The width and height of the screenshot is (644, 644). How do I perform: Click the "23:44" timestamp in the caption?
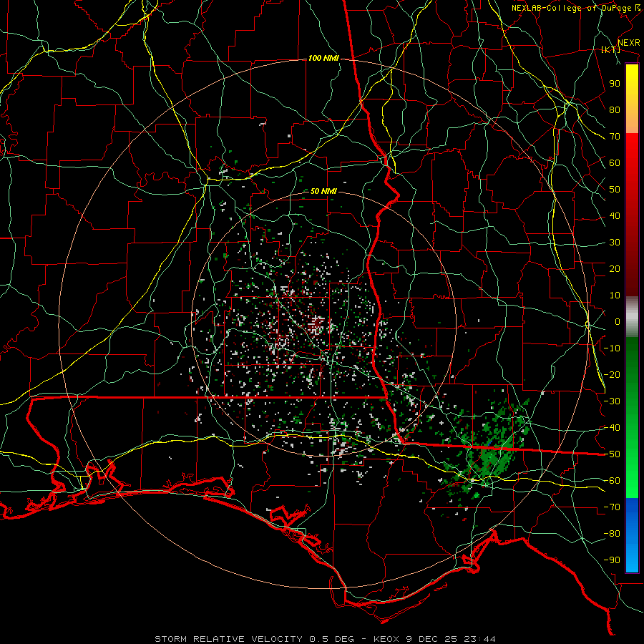click(479, 639)
